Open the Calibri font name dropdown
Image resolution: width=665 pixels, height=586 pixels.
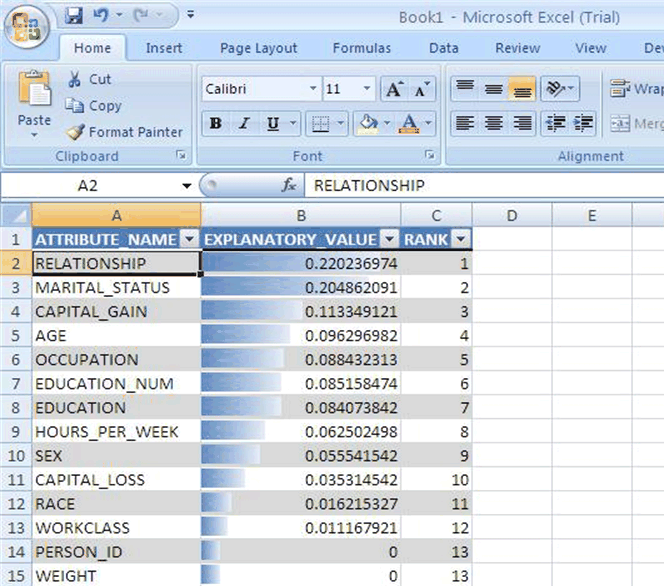313,90
